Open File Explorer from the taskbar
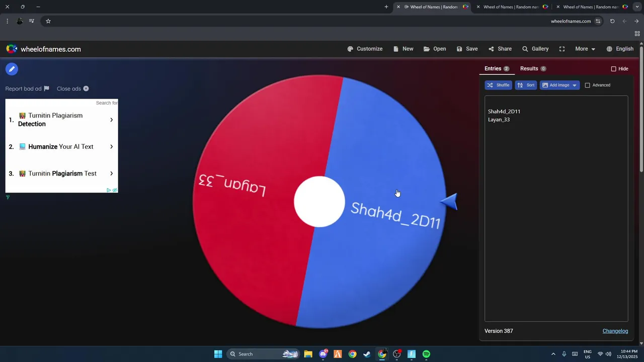 pos(308,354)
